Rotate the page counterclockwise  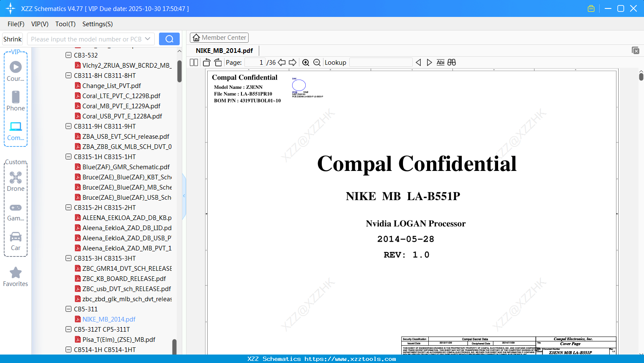[207, 63]
